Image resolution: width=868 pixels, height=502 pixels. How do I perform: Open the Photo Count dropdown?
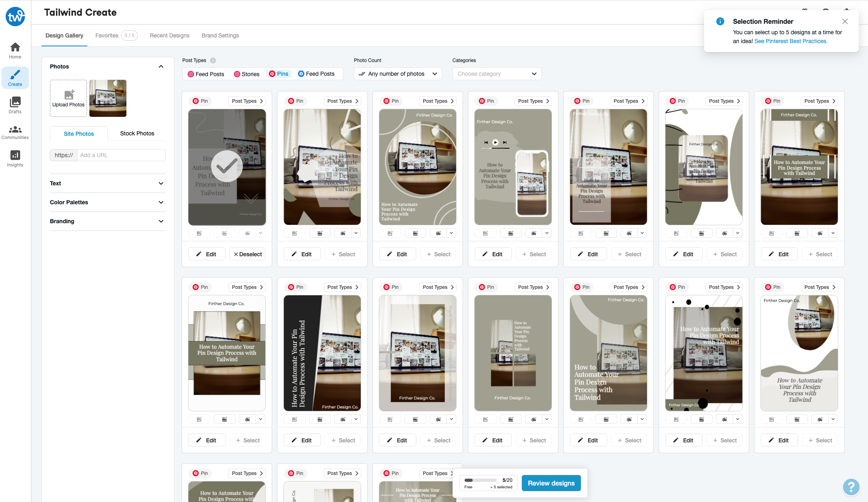click(398, 74)
